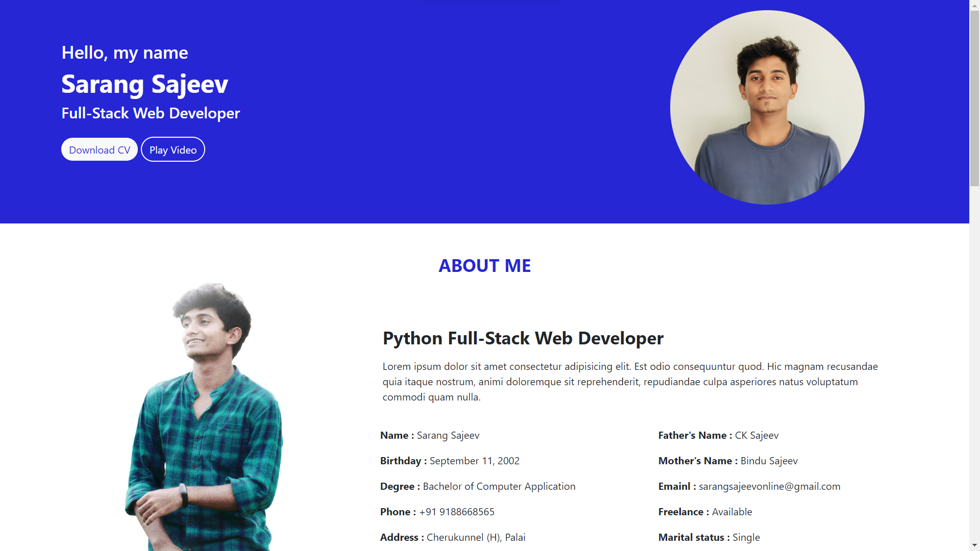Click the Python Full-Stack Web Developer heading

(x=523, y=338)
